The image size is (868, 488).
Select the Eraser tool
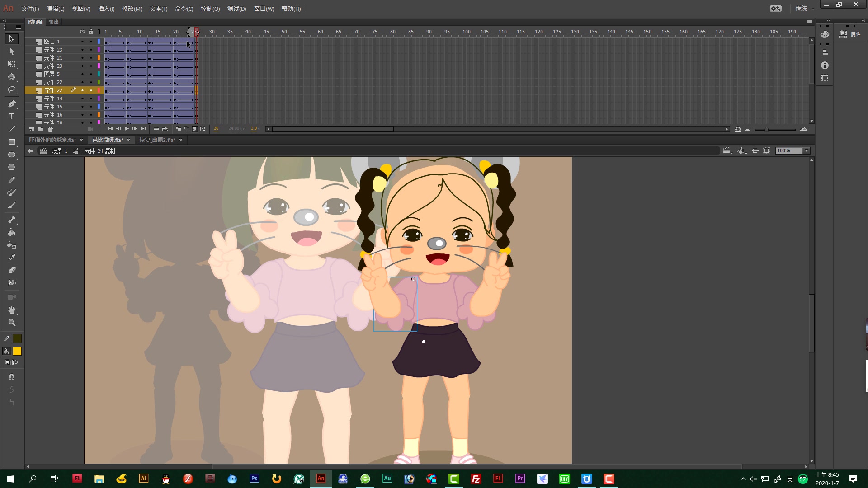point(12,270)
